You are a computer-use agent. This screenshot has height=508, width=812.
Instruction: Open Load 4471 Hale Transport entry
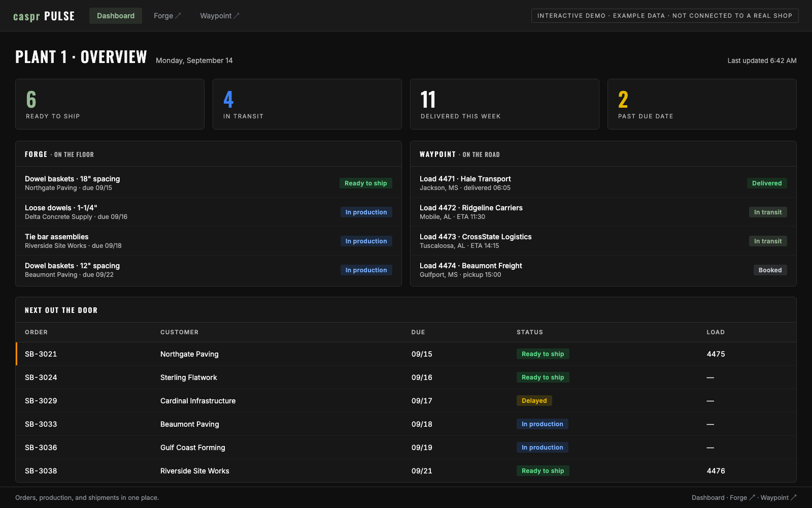pyautogui.click(x=603, y=183)
